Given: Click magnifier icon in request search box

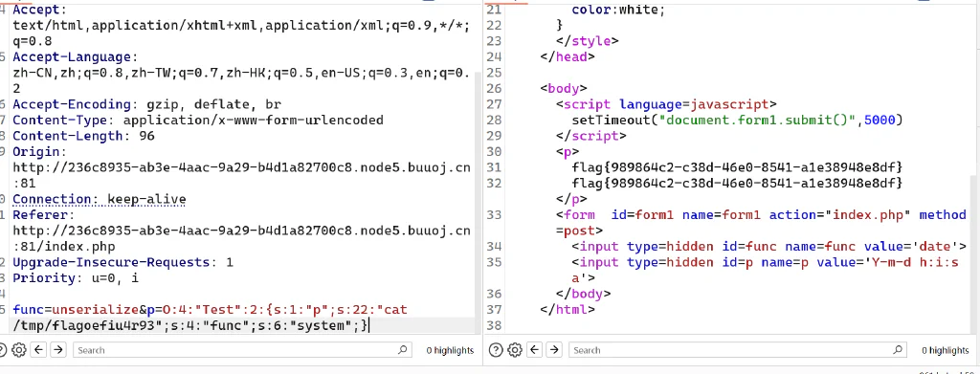Looking at the screenshot, I should pos(403,350).
